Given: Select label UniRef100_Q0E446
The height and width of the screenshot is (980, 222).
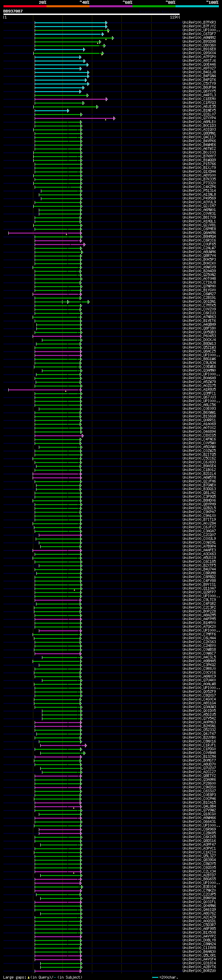Looking at the screenshot, I should point(199,64).
